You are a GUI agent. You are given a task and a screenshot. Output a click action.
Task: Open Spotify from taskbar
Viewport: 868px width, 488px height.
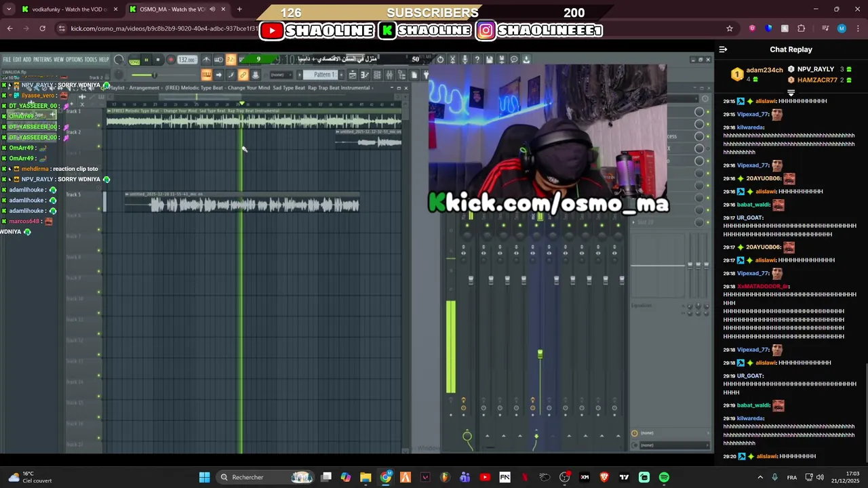[x=664, y=477]
